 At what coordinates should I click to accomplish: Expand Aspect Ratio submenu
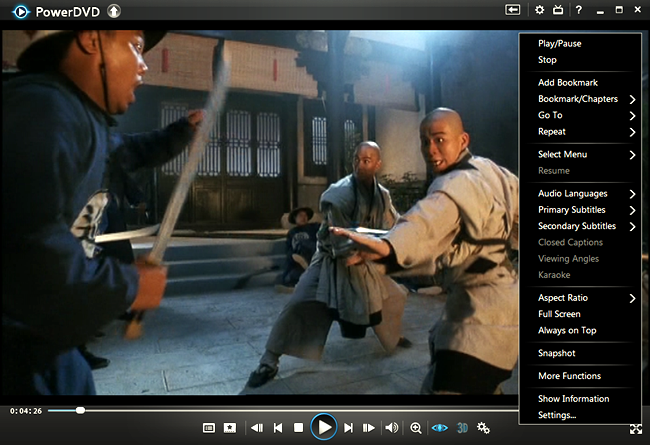(580, 298)
